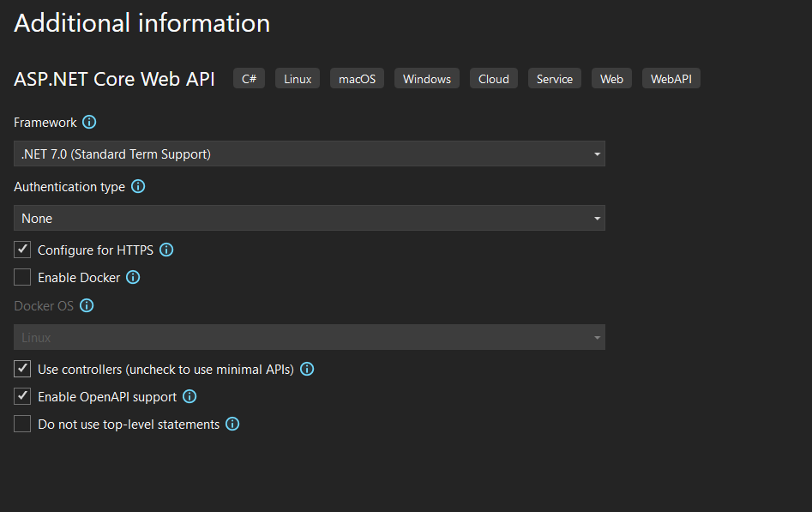This screenshot has width=812, height=512.
Task: Click the info icon next to Framework
Action: (89, 123)
